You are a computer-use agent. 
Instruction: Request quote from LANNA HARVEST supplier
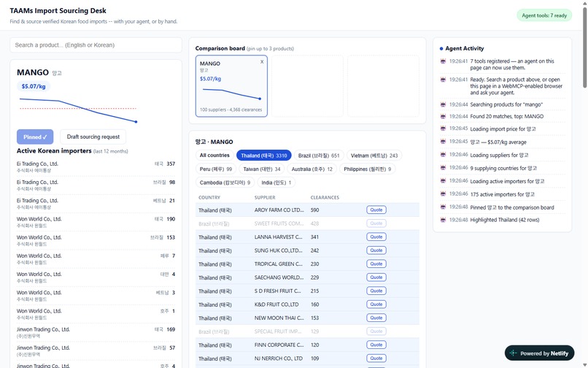point(376,237)
